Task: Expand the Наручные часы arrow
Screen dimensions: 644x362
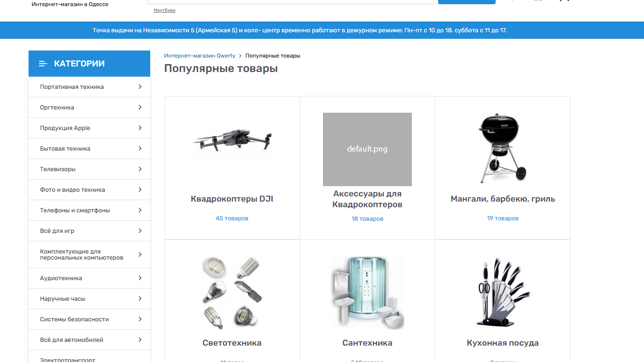Action: click(140, 299)
